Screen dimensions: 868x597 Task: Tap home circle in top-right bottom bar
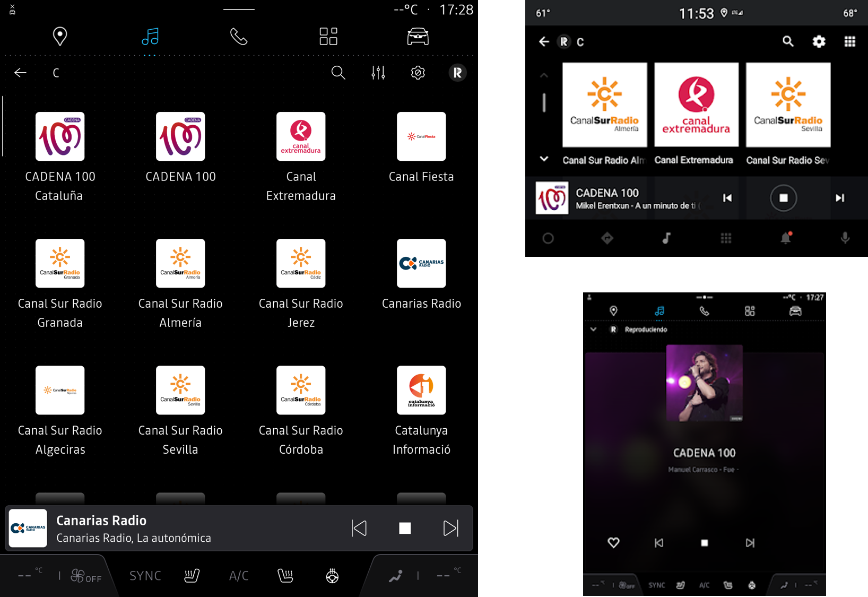coord(548,238)
